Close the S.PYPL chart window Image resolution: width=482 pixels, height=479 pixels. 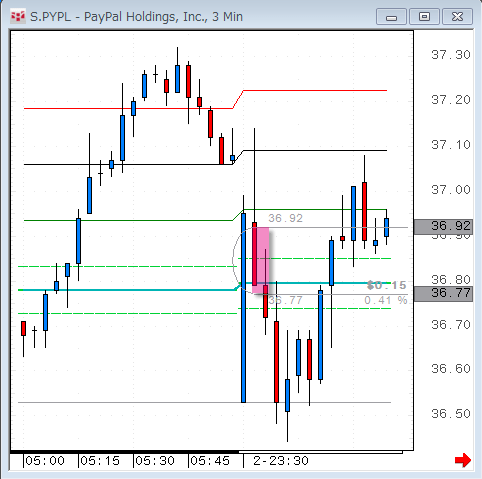[457, 17]
